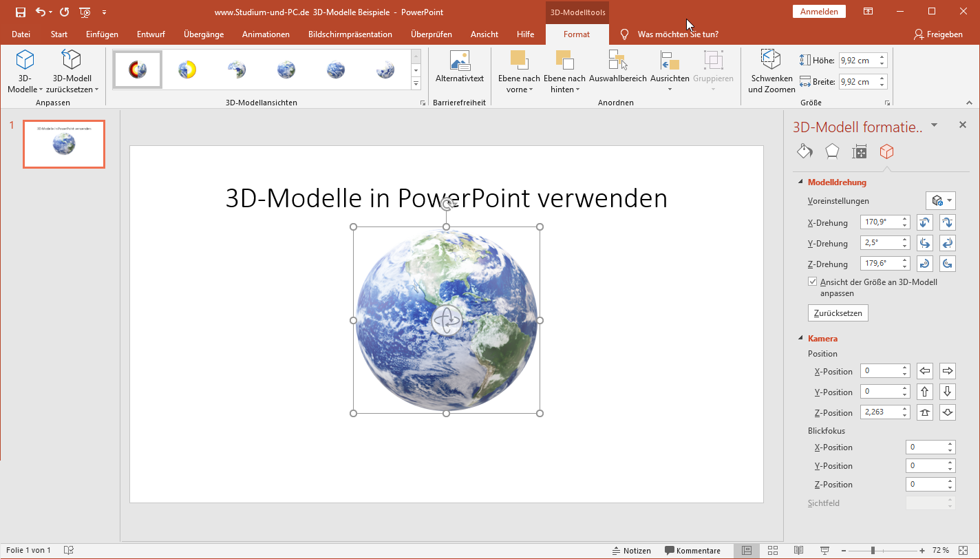Select the first 3D model view thumbnail
The height and width of the screenshot is (559, 980).
[138, 69]
